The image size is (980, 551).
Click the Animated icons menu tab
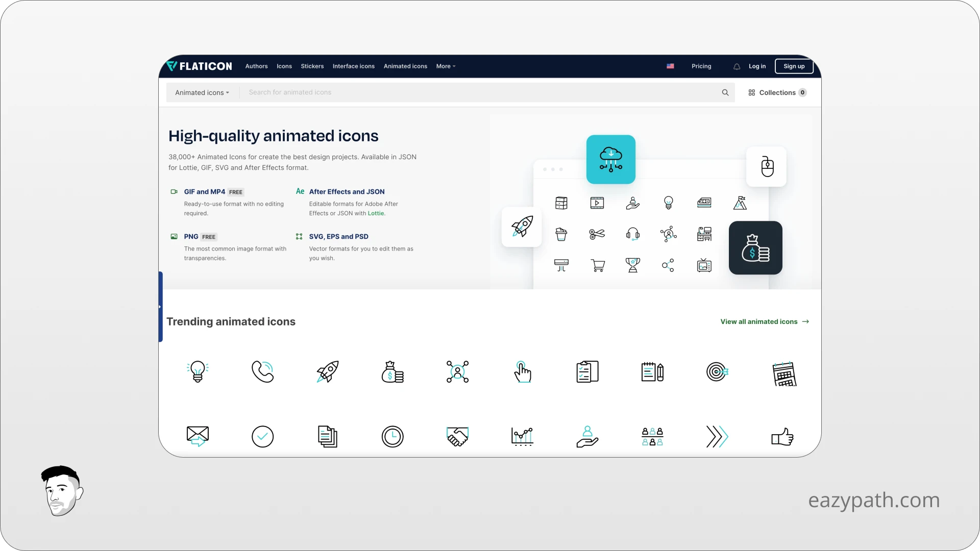(x=405, y=66)
